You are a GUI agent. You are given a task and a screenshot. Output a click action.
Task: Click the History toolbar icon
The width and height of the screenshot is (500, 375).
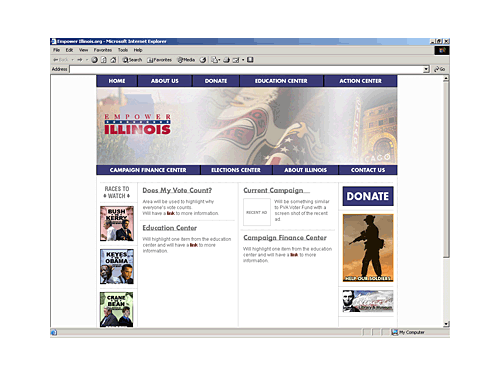(x=203, y=60)
